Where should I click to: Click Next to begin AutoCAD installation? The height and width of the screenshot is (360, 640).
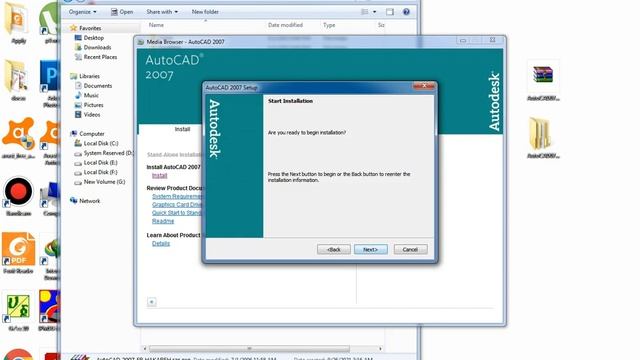(371, 249)
